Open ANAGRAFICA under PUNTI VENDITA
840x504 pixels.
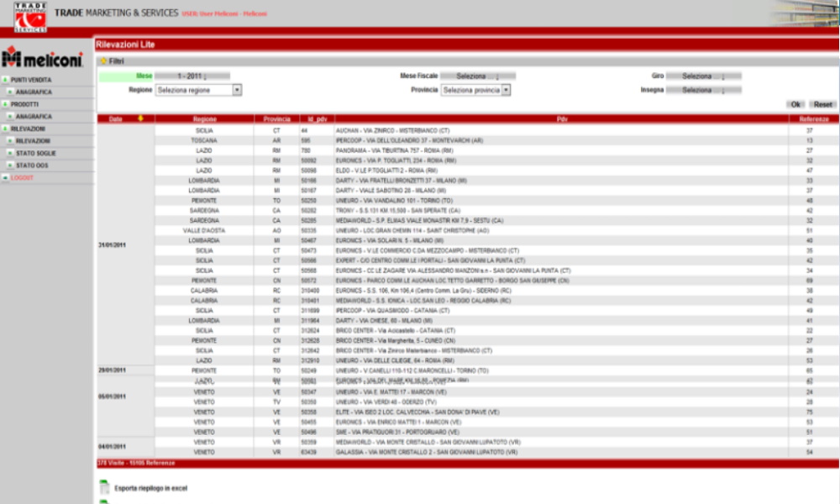coord(34,92)
